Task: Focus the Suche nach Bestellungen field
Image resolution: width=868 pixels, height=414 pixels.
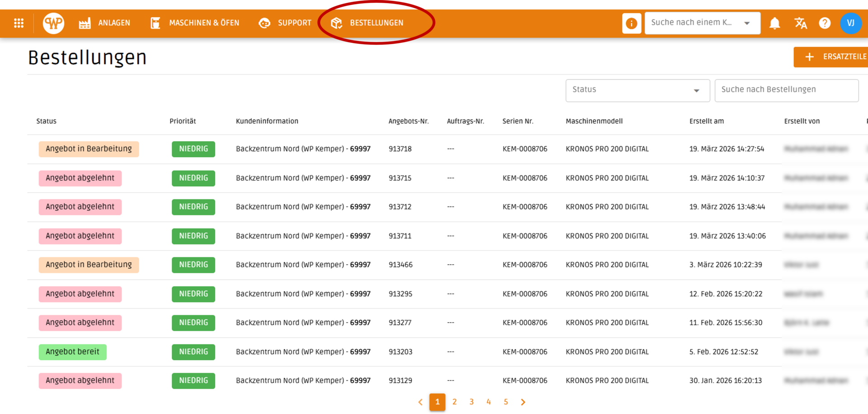Action: [787, 90]
